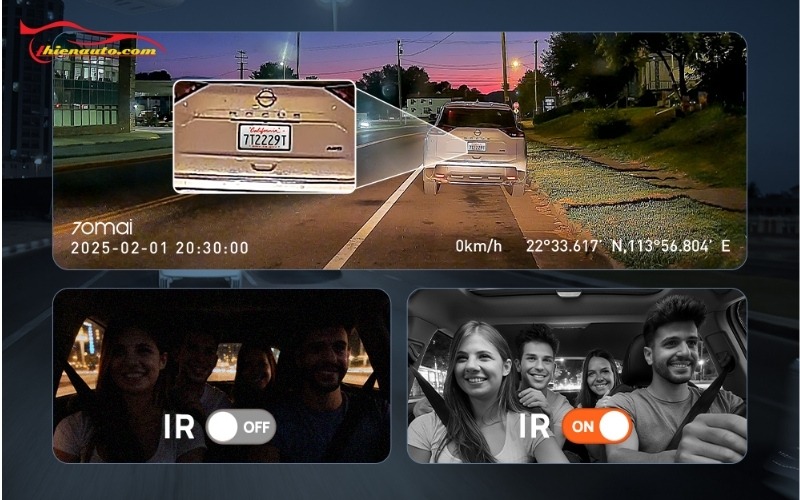This screenshot has width=800, height=500.
Task: Turn on the IR OFF switch
Action: [240, 427]
